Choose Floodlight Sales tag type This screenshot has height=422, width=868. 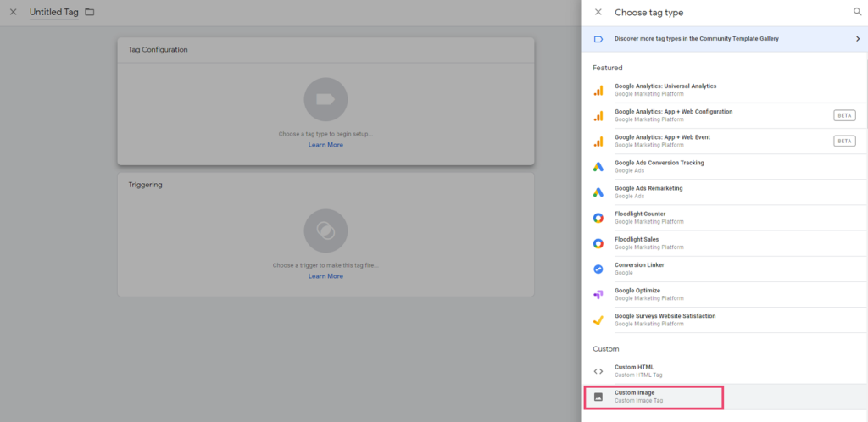tap(725, 243)
